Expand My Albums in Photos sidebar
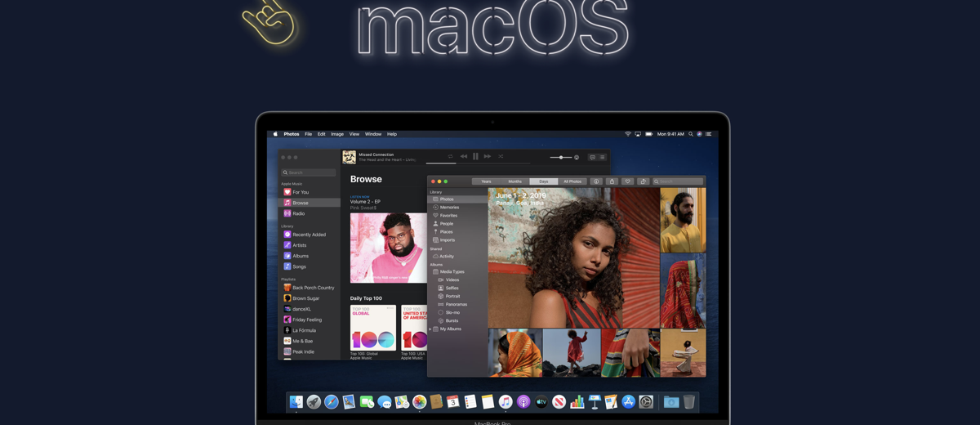980x425 pixels. point(430,329)
